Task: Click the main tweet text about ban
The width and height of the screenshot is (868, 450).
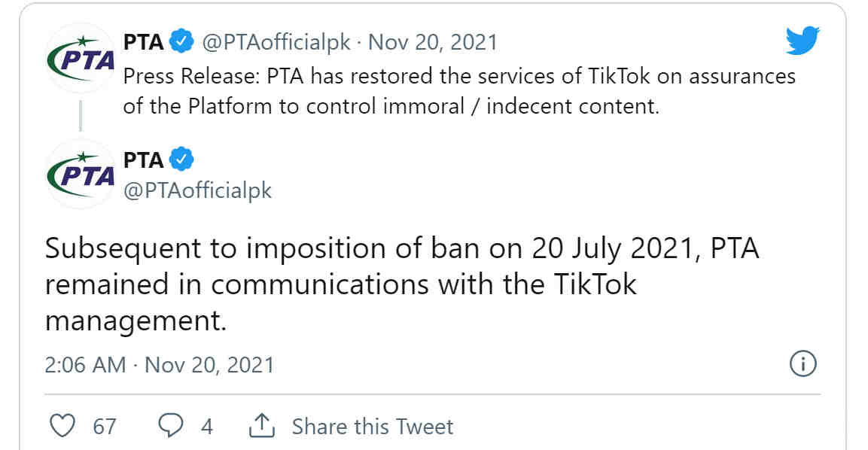Action: point(402,284)
